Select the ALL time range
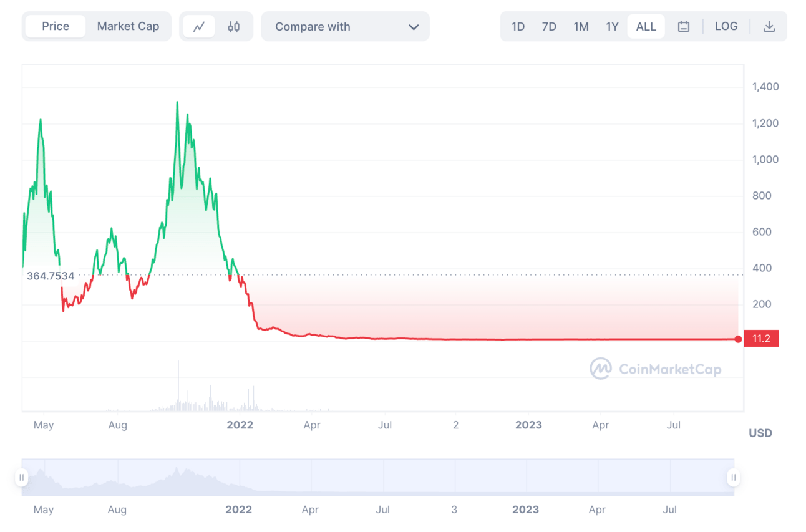Screen dimensions: 806x532 [x=646, y=27]
